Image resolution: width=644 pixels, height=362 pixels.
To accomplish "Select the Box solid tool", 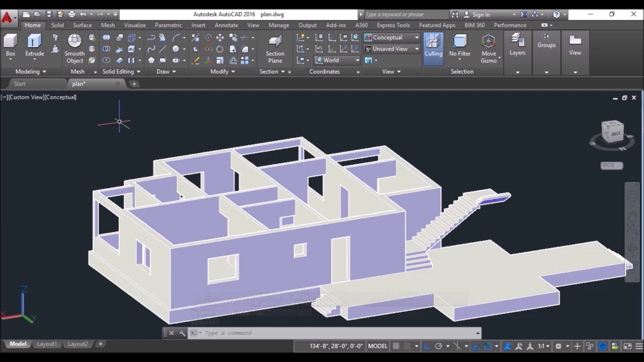I will 11,45.
